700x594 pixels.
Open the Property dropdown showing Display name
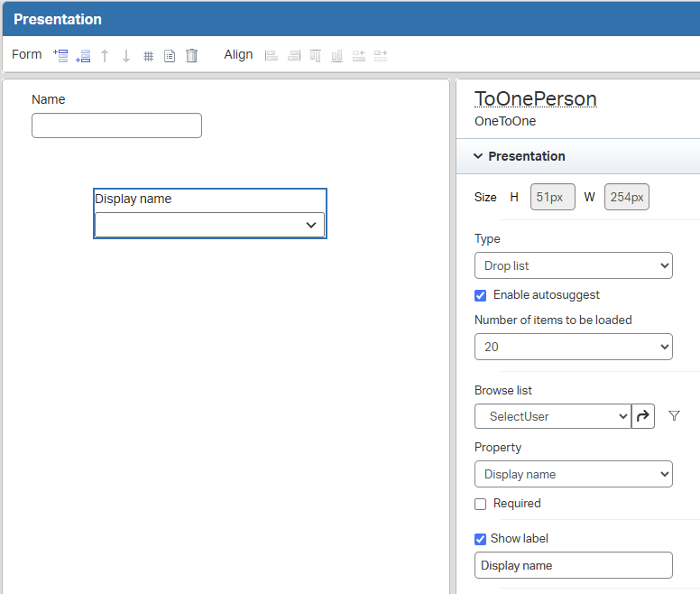coord(573,474)
